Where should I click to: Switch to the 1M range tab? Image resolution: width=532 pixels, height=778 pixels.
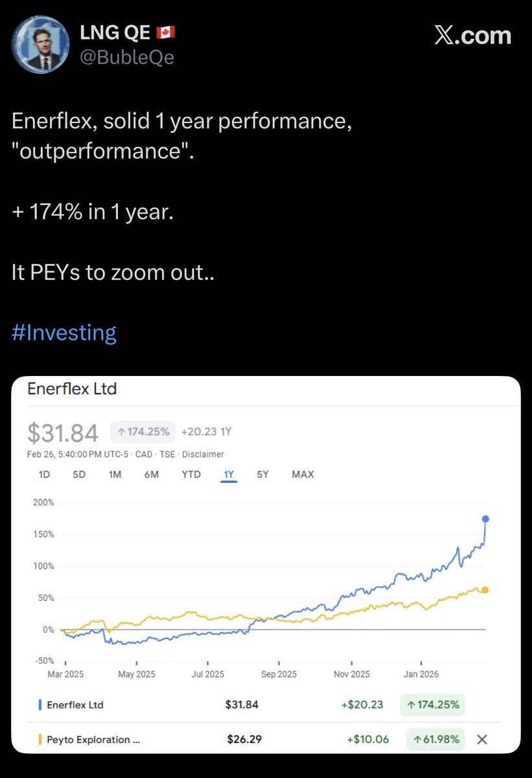115,475
